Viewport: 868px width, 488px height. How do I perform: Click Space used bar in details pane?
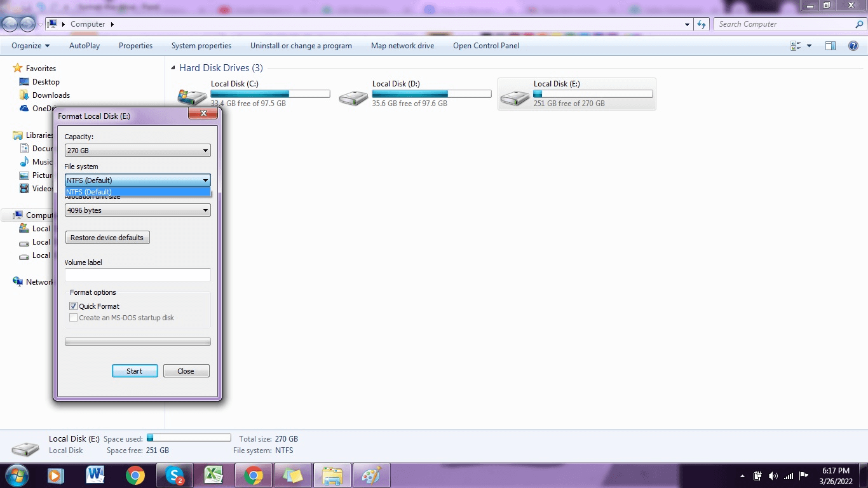[189, 438]
